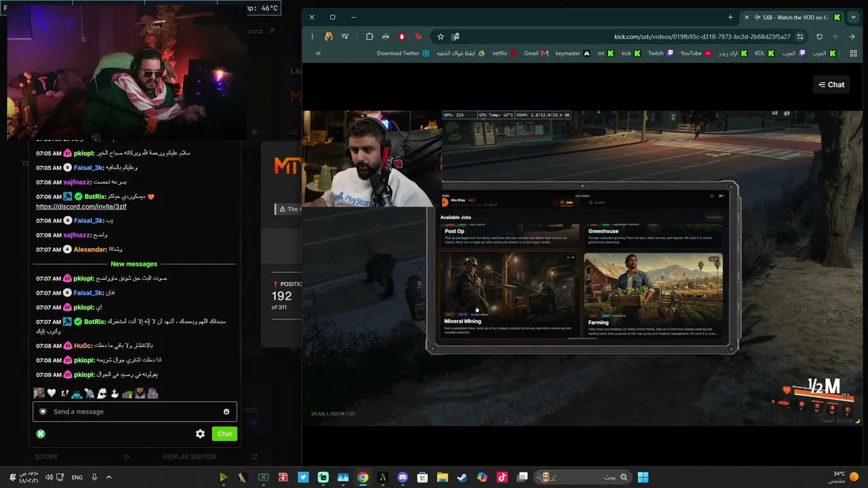Viewport: 868px width, 488px height.
Task: Toggle the system volume icon
Action: coord(49,477)
